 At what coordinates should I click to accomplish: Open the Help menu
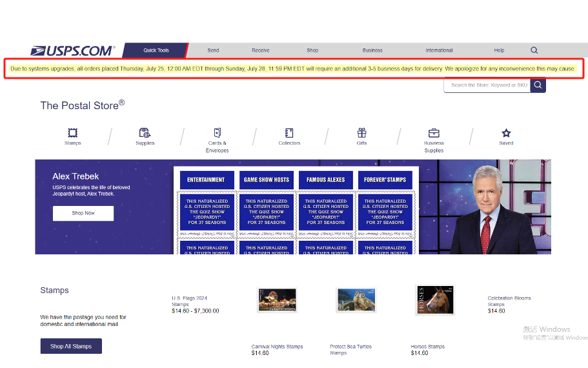(x=499, y=50)
